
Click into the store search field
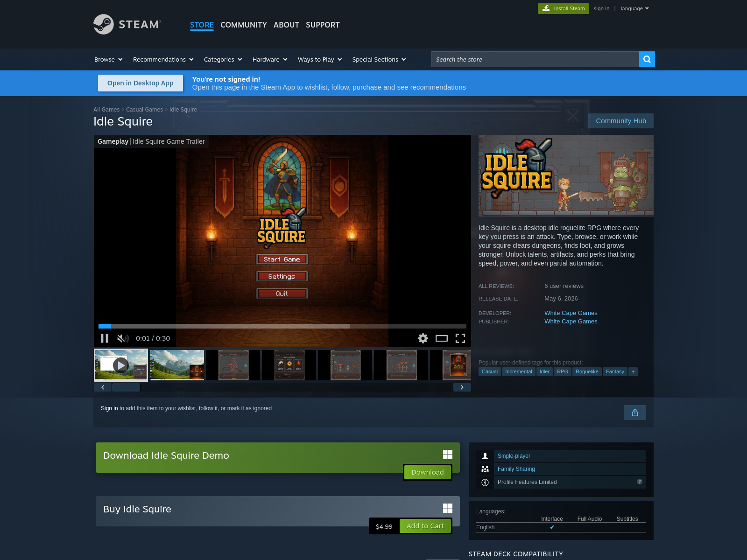(x=535, y=59)
